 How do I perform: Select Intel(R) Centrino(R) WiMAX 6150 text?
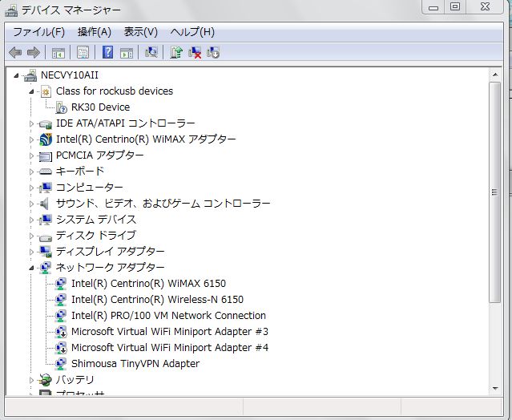(x=148, y=284)
